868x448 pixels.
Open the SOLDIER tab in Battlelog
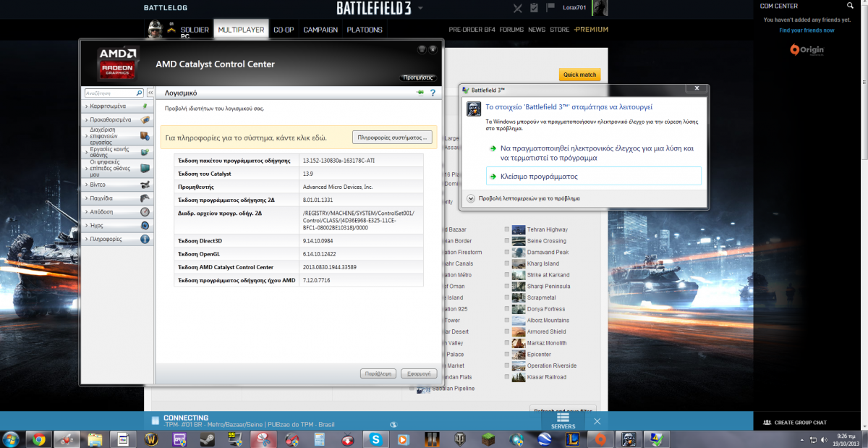pyautogui.click(x=195, y=30)
